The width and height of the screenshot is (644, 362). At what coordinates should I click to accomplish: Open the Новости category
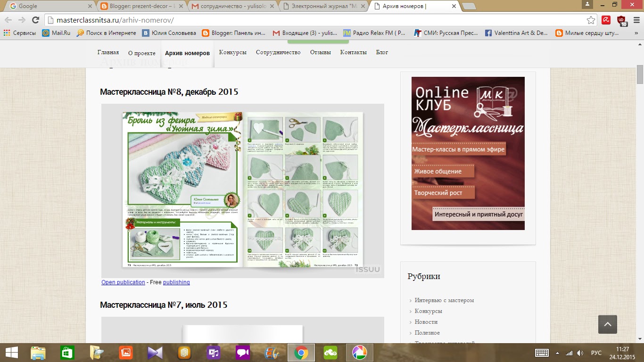point(426,322)
